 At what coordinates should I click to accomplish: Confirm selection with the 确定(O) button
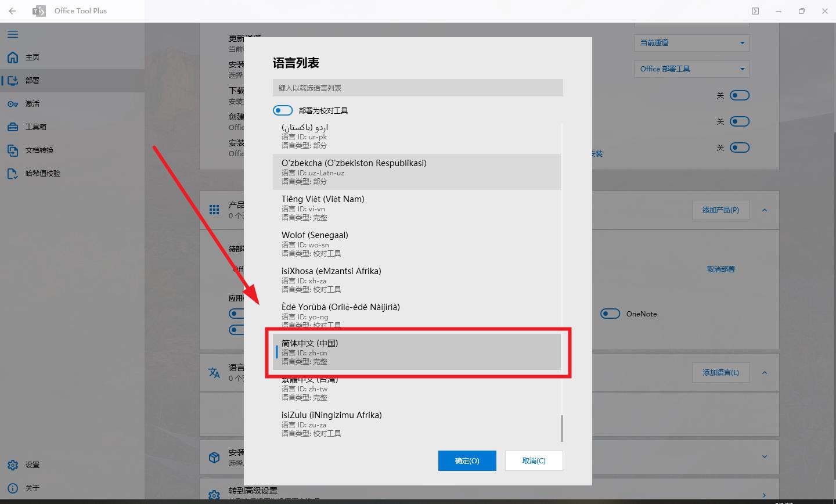[467, 460]
